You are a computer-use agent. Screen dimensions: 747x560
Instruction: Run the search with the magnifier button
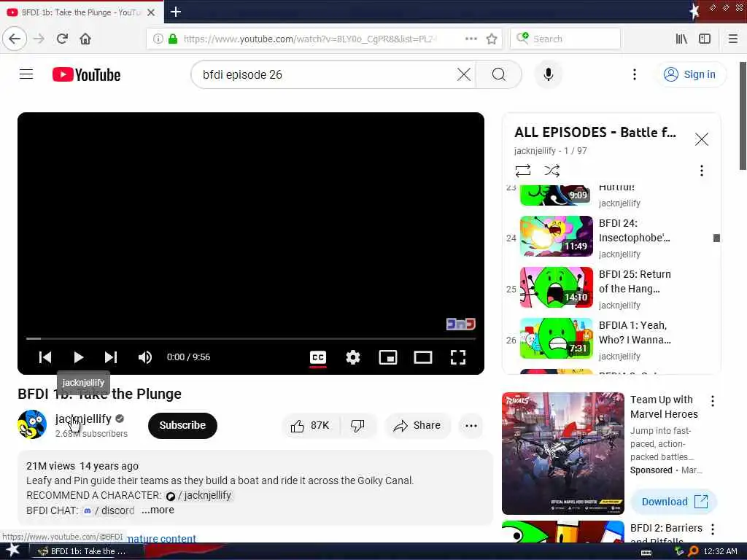499,74
